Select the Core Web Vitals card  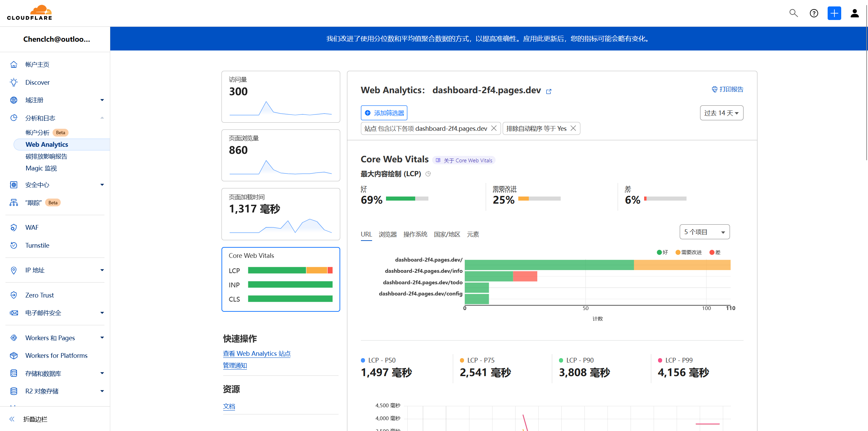[x=281, y=279]
